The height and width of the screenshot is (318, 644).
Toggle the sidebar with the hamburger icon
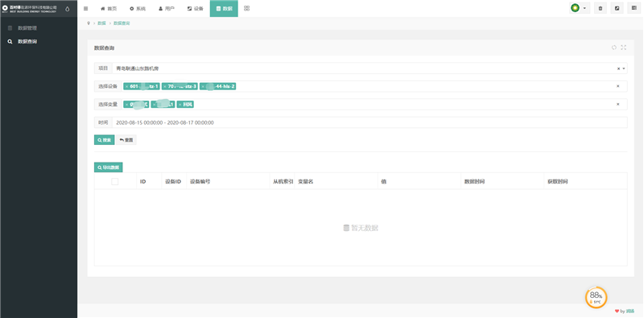click(x=85, y=8)
